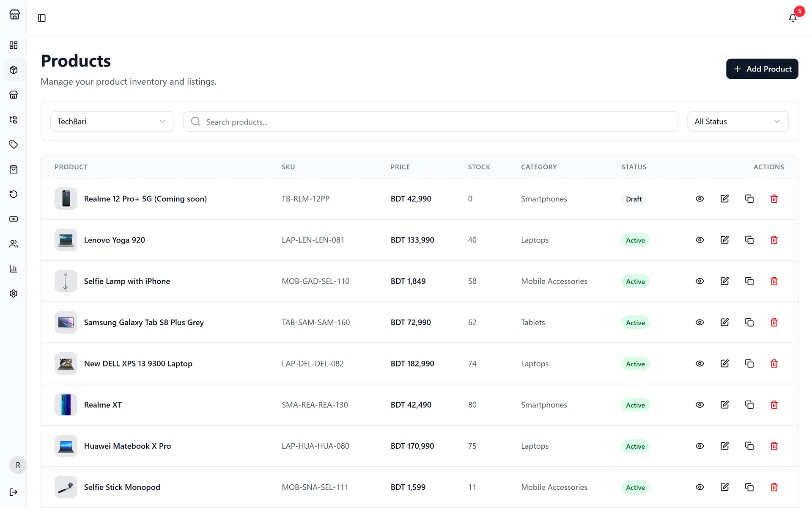Focus the Search products field

tap(431, 121)
